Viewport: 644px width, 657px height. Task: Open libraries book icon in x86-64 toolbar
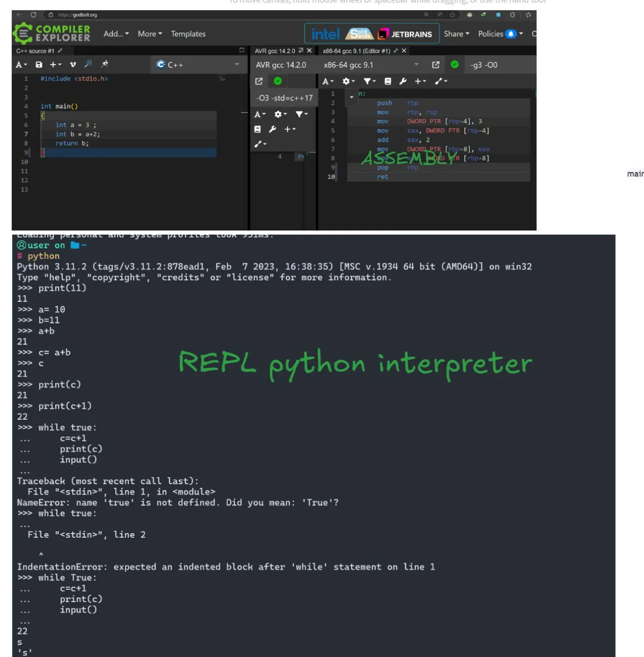pyautogui.click(x=388, y=81)
